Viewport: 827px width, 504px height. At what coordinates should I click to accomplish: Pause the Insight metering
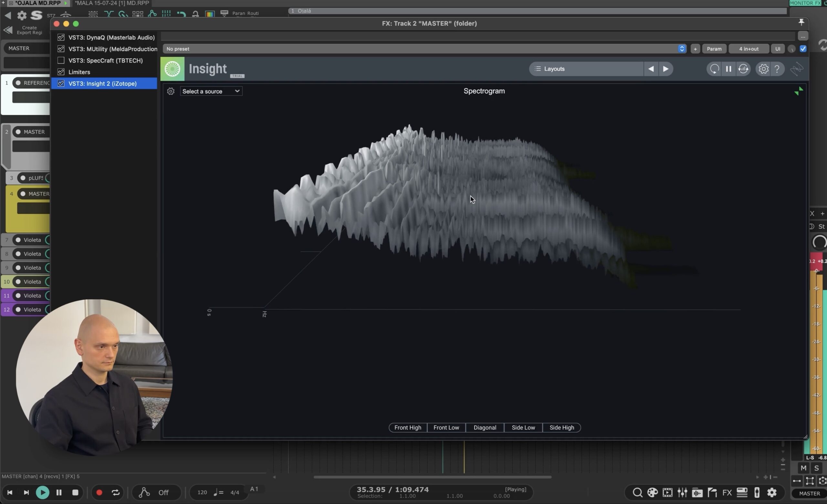pyautogui.click(x=728, y=69)
